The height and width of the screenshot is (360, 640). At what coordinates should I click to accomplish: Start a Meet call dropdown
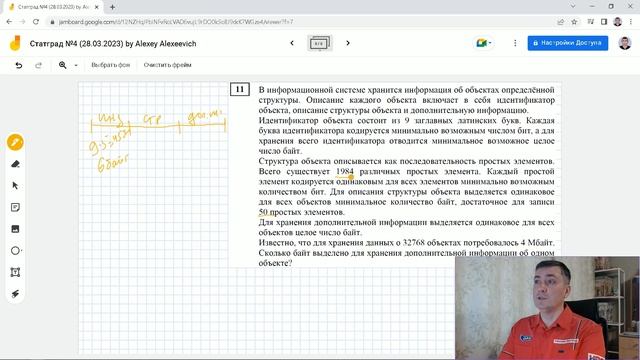[484, 43]
